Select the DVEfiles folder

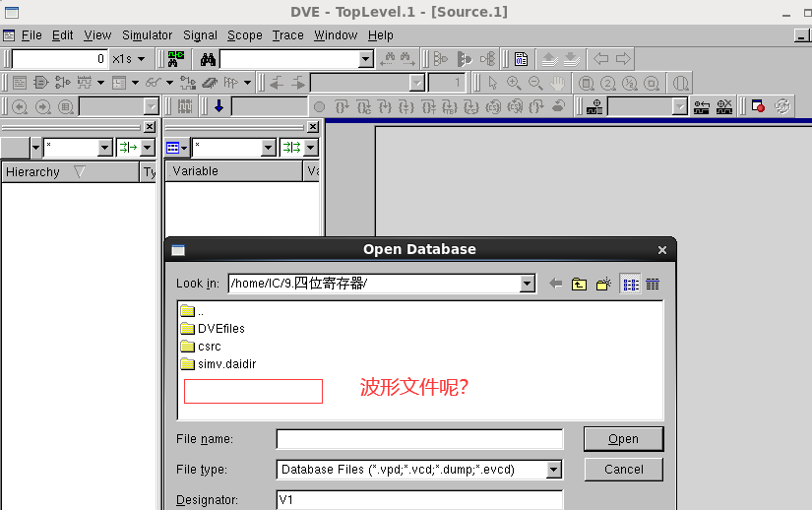point(213,328)
